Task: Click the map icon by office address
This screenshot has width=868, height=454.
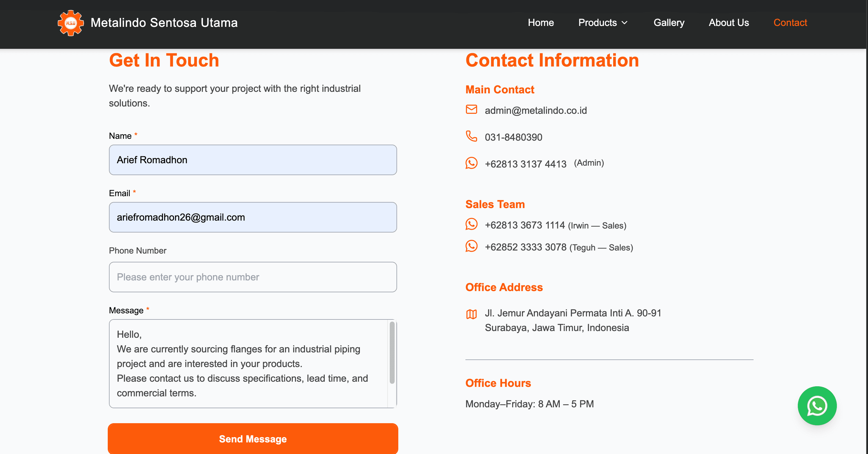Action: click(471, 314)
